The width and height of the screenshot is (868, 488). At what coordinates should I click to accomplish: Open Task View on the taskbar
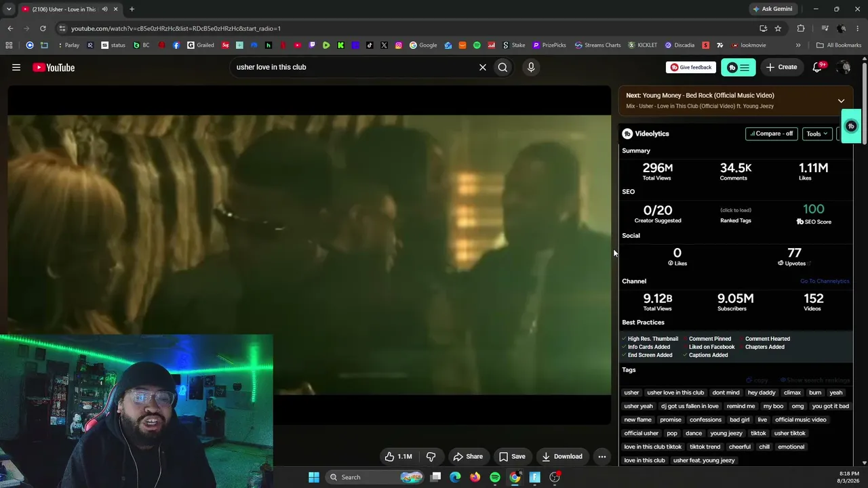[x=436, y=477]
